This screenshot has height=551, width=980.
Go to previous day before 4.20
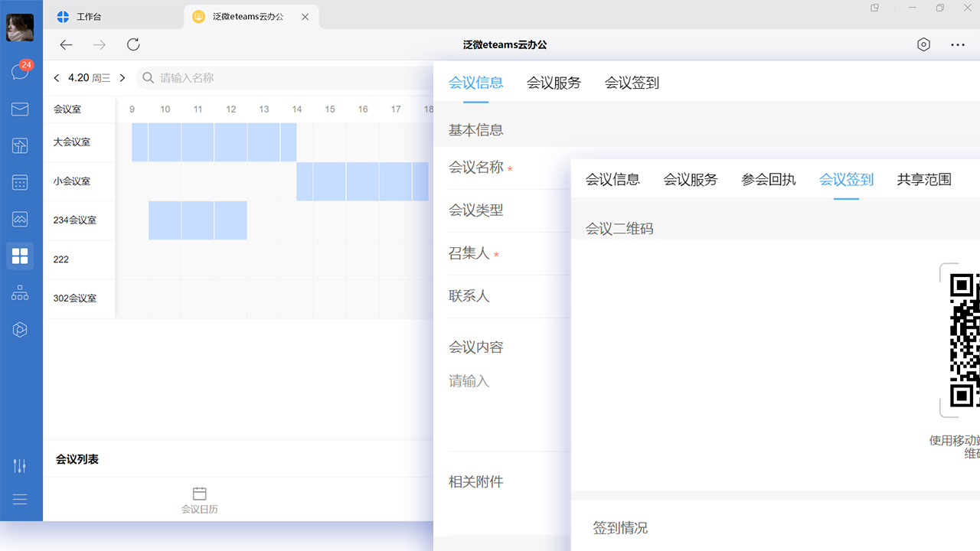tap(57, 78)
